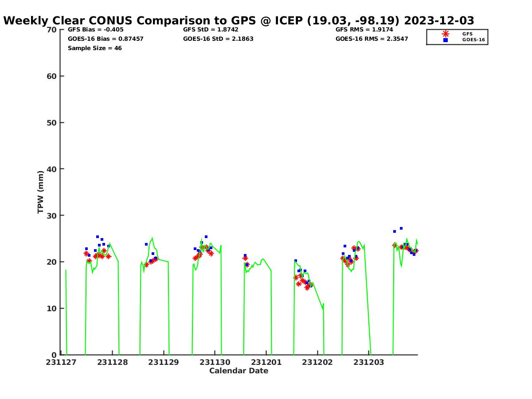Select the GOES-16 RMS = 2.3547 text
Image resolution: width=532 pixels, height=399 pixels.
click(372, 39)
